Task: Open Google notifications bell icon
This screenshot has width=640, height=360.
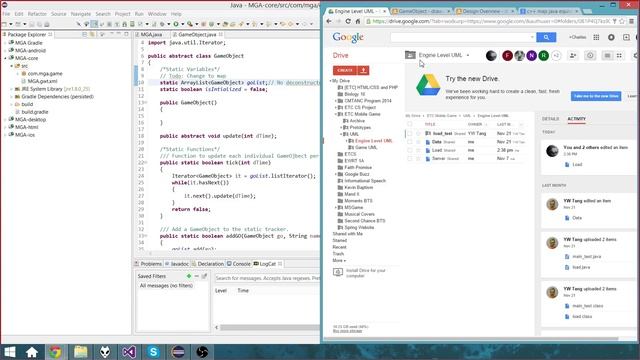Action: [x=611, y=37]
